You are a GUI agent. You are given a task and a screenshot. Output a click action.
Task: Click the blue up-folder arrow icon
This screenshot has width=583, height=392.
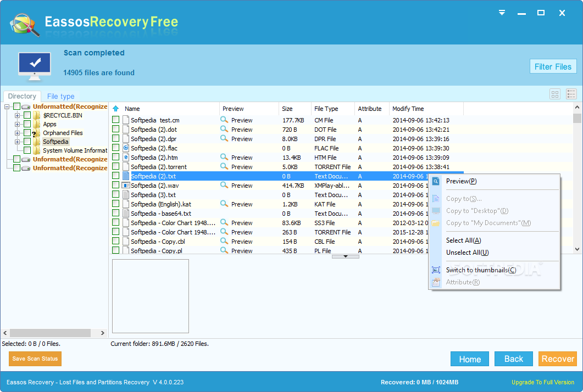point(115,109)
